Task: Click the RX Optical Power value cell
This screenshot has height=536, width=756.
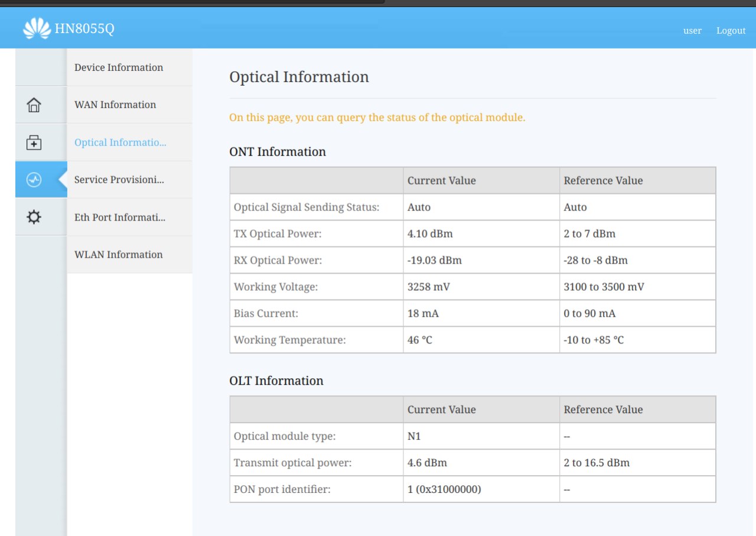Action: click(481, 260)
